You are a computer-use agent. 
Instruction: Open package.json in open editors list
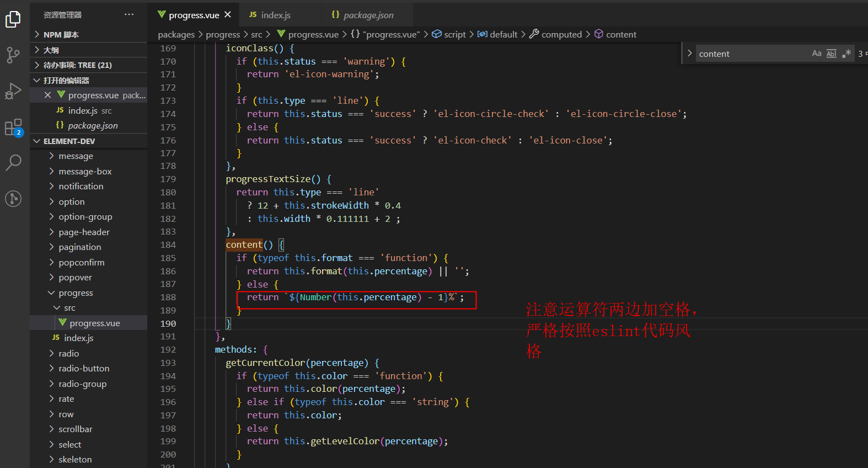tap(88, 126)
